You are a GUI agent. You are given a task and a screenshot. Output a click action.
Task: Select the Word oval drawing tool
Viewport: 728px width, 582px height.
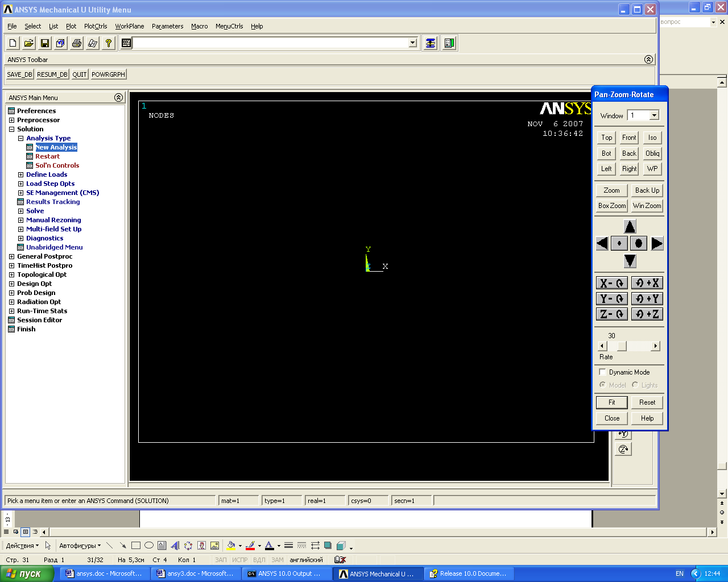pos(149,546)
